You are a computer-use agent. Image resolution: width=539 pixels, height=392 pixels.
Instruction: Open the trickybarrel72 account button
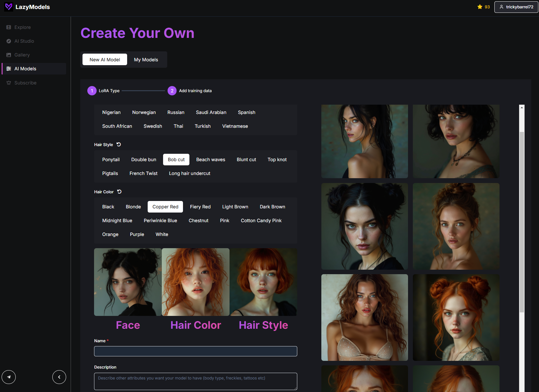pos(516,7)
